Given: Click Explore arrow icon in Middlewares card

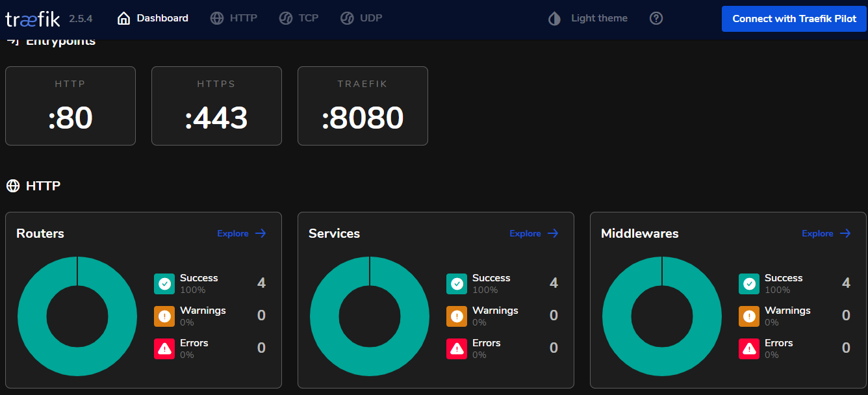Looking at the screenshot, I should click(845, 233).
